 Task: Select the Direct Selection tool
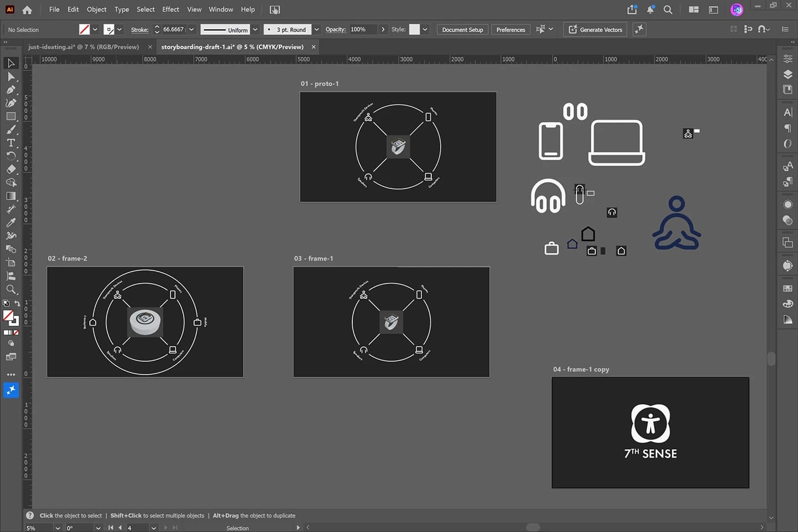pos(11,76)
